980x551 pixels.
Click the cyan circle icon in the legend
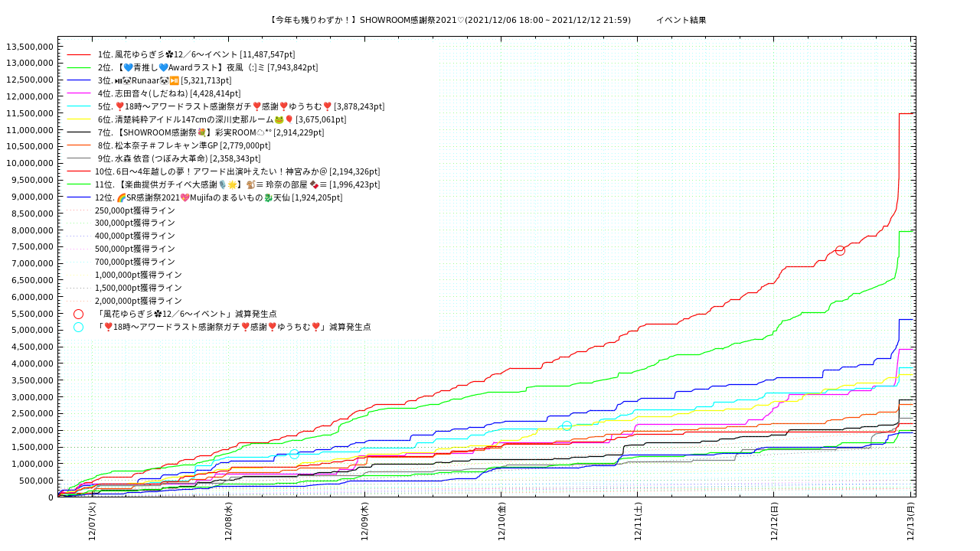pos(78,327)
